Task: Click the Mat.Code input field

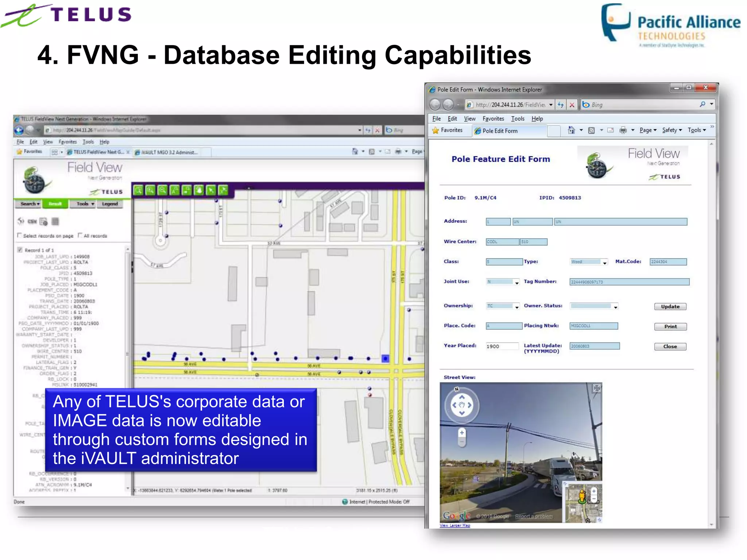Action: coord(668,262)
